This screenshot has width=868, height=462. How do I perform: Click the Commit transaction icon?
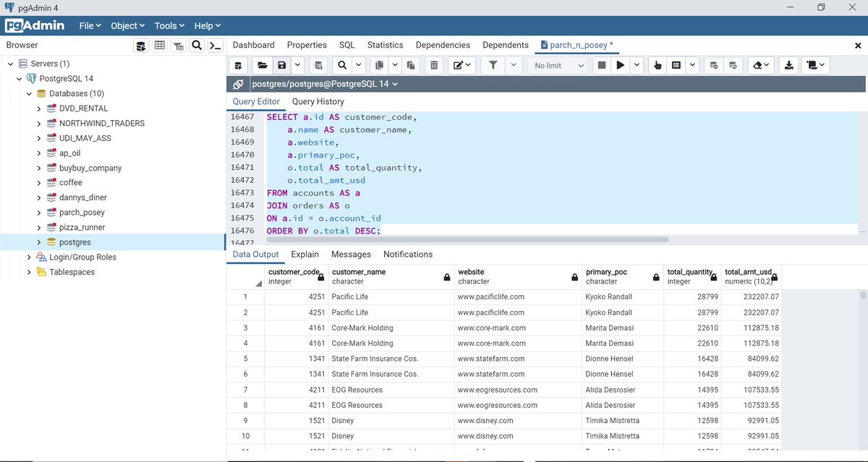pyautogui.click(x=714, y=65)
